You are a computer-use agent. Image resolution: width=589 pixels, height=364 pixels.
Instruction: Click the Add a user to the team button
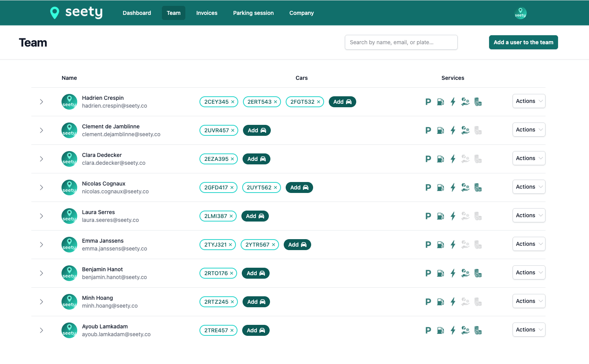pyautogui.click(x=523, y=42)
